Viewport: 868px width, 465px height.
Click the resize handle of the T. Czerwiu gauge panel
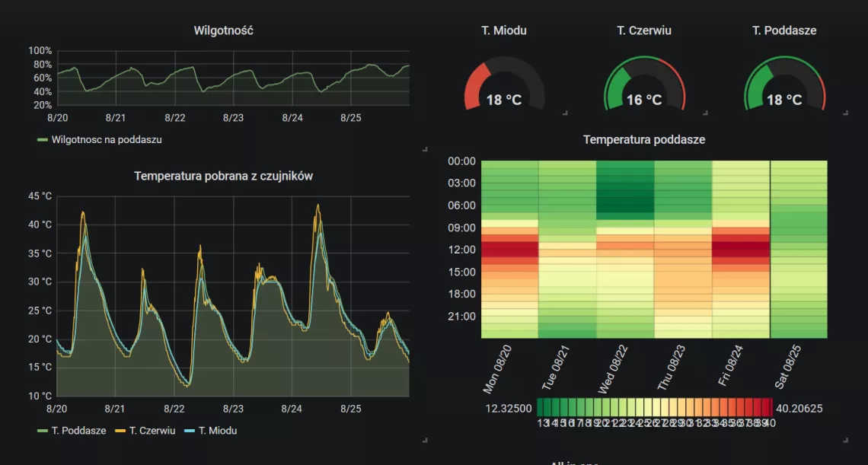click(705, 113)
